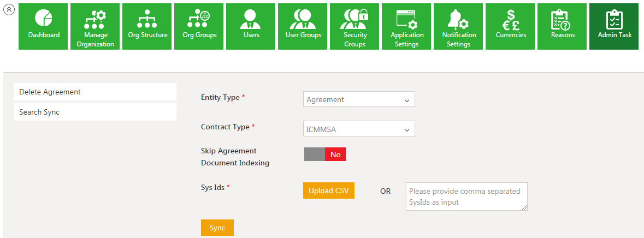Open the Notification Settings tile
This screenshot has width=644, height=238.
point(459,26)
